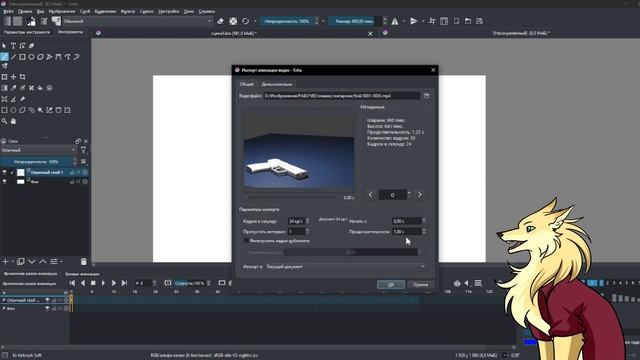The width and height of the screenshot is (640, 360).
Task: Click 'Кадров в секунду' spinbox arrows
Action: click(308, 221)
